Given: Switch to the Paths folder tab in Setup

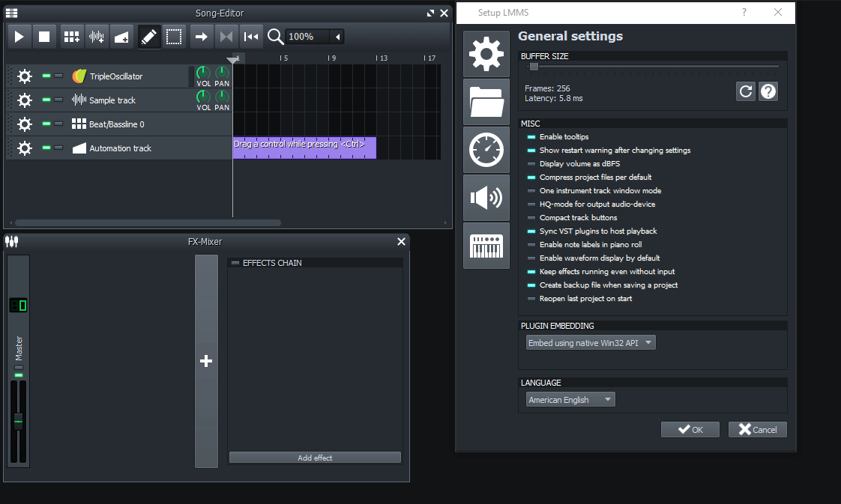Looking at the screenshot, I should point(486,101).
